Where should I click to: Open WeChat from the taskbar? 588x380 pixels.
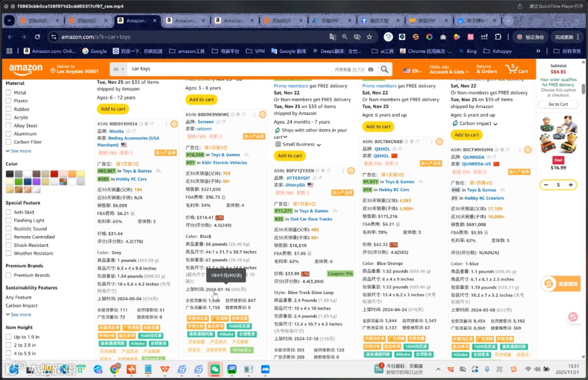[215, 370]
